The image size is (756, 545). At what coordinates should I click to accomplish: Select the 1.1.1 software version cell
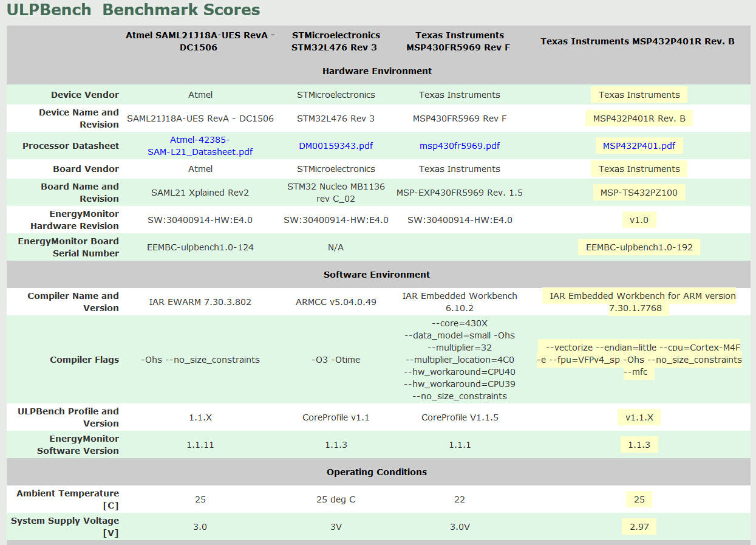[x=460, y=445]
